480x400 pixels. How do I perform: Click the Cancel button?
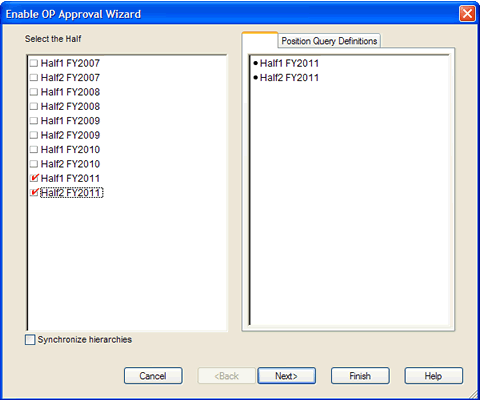pyautogui.click(x=153, y=376)
